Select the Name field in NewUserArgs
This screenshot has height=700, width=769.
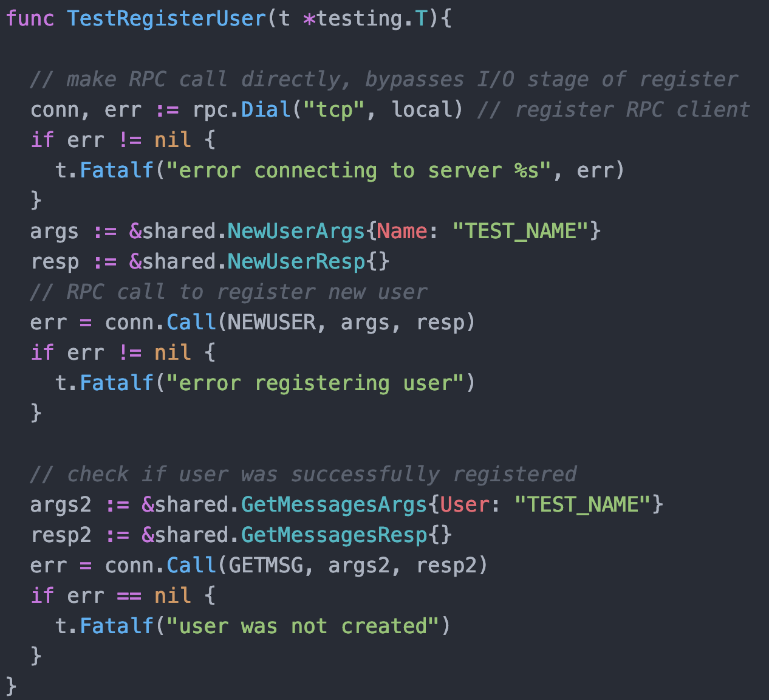pos(401,231)
